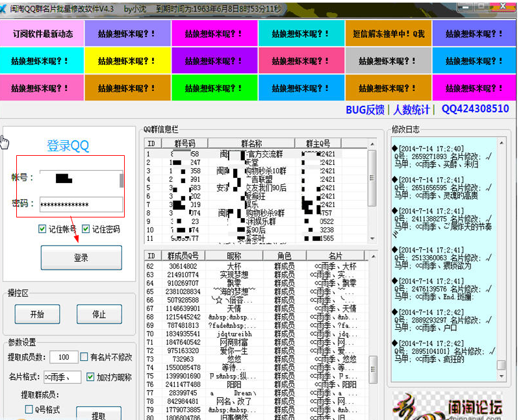Image resolution: width=523 pixels, height=420 pixels.
Task: Toggle the 记住帐号 checkbox
Action: pos(42,229)
